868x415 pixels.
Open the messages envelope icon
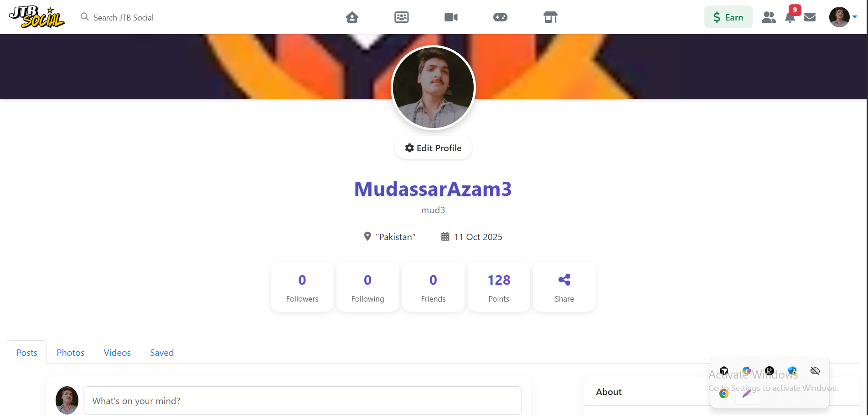click(810, 17)
